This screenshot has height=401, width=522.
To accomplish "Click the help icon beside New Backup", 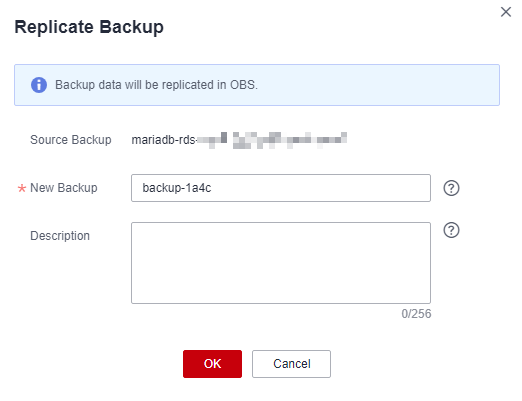I will coord(451,188).
